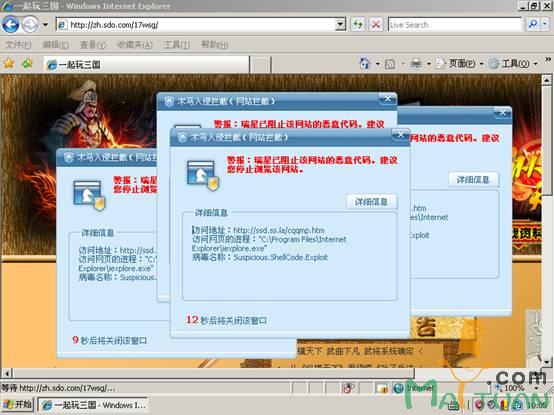Click the Add to Favorites icon
Viewport: 554px width, 415px height.
pos(27,64)
